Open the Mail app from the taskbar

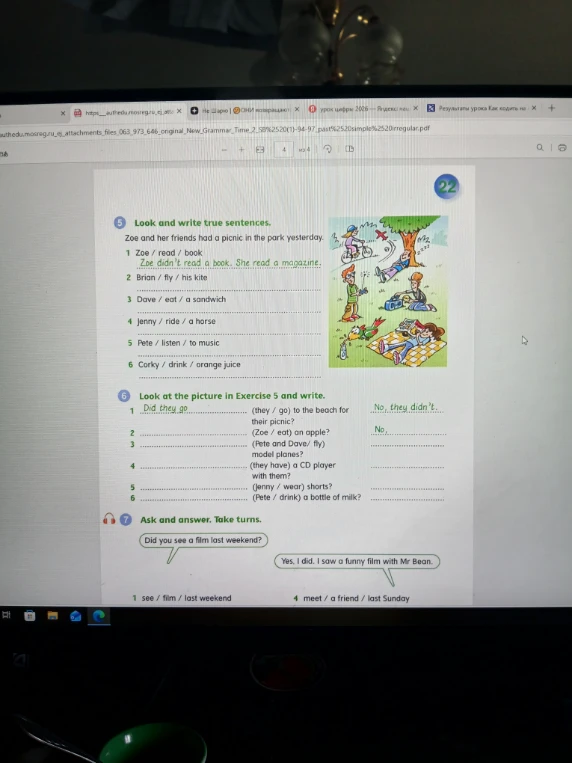pyautogui.click(x=75, y=616)
